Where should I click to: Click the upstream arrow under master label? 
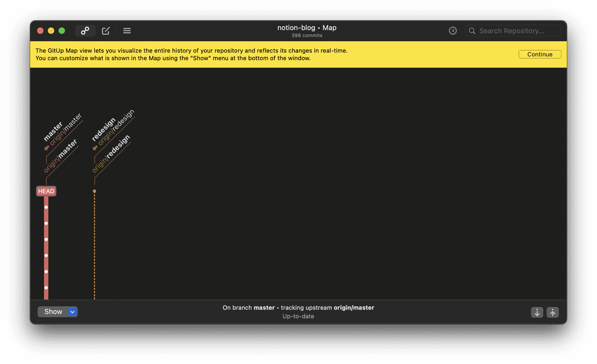point(47,148)
